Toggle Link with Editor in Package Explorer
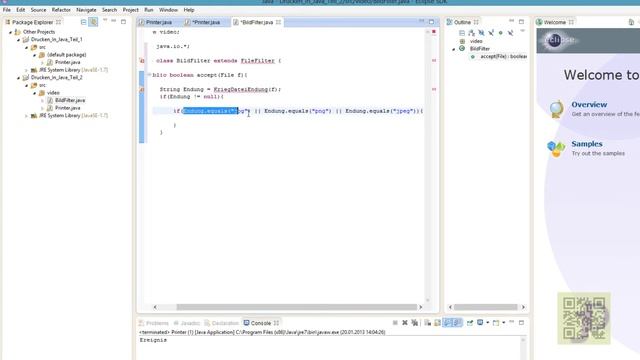 pos(93,22)
